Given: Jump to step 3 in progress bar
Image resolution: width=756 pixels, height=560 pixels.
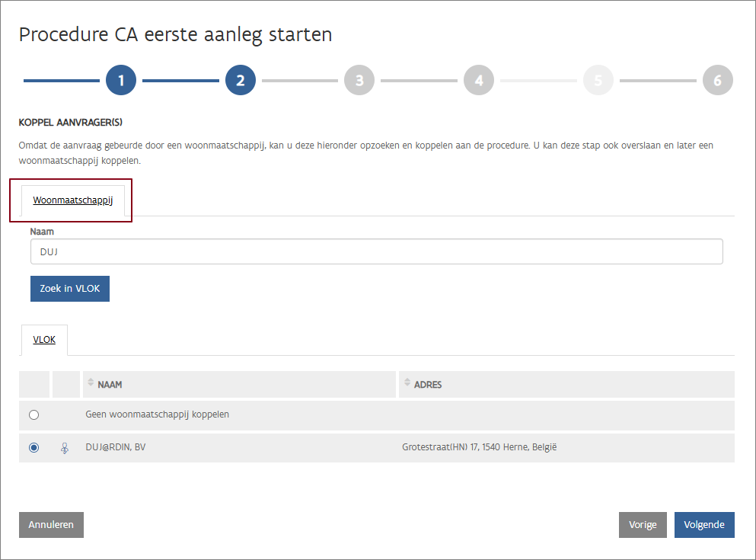Looking at the screenshot, I should click(x=359, y=80).
